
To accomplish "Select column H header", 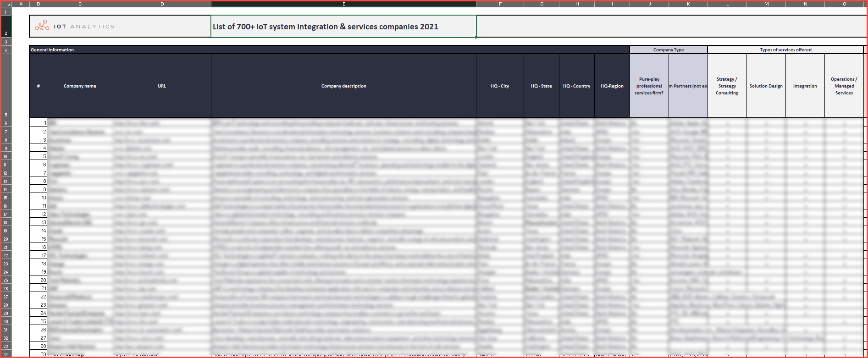I will [577, 4].
